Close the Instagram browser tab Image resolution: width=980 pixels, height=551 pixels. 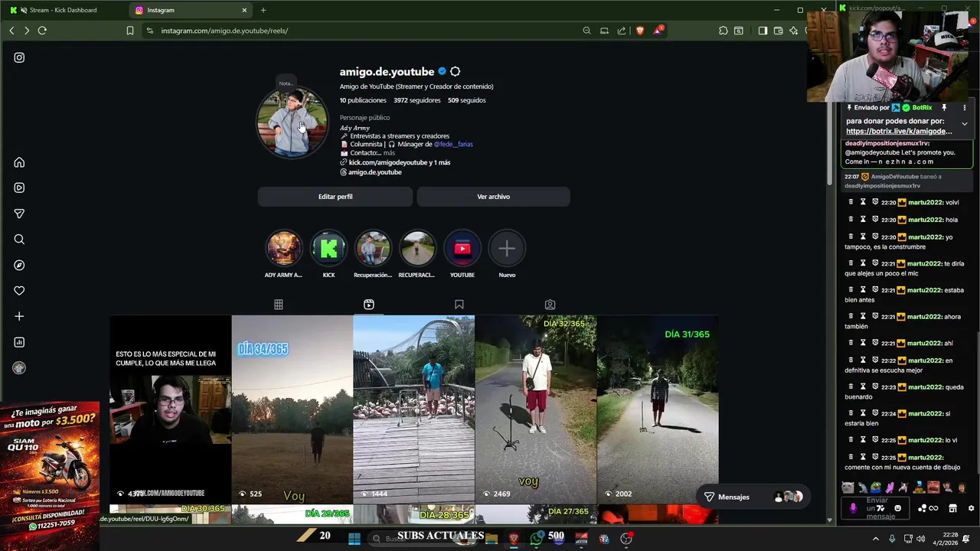pos(244,10)
